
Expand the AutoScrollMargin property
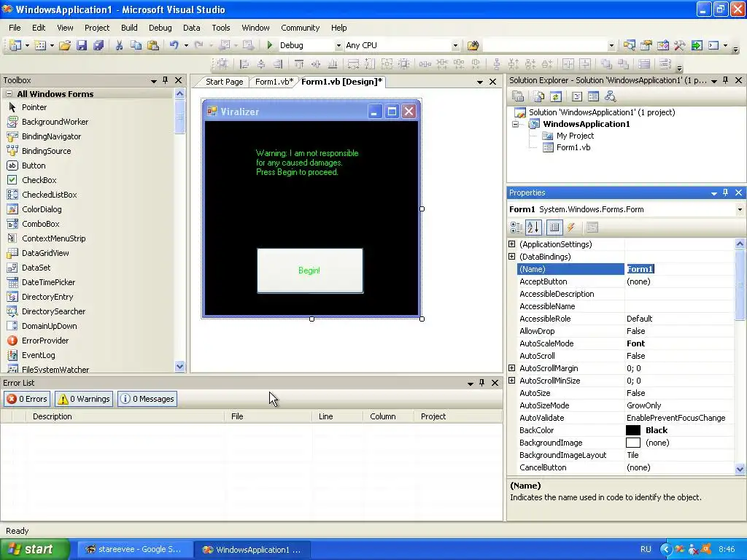[511, 367]
